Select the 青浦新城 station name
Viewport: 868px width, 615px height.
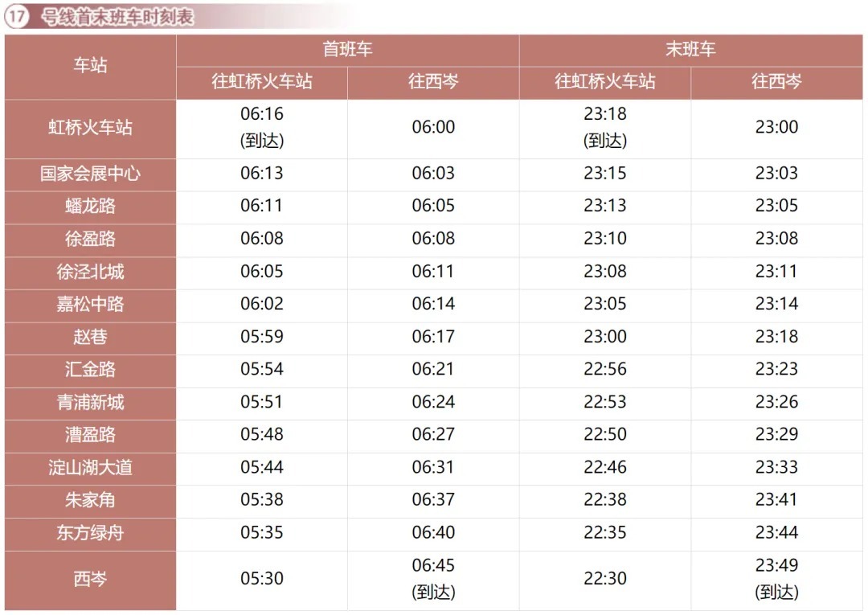pos(90,402)
